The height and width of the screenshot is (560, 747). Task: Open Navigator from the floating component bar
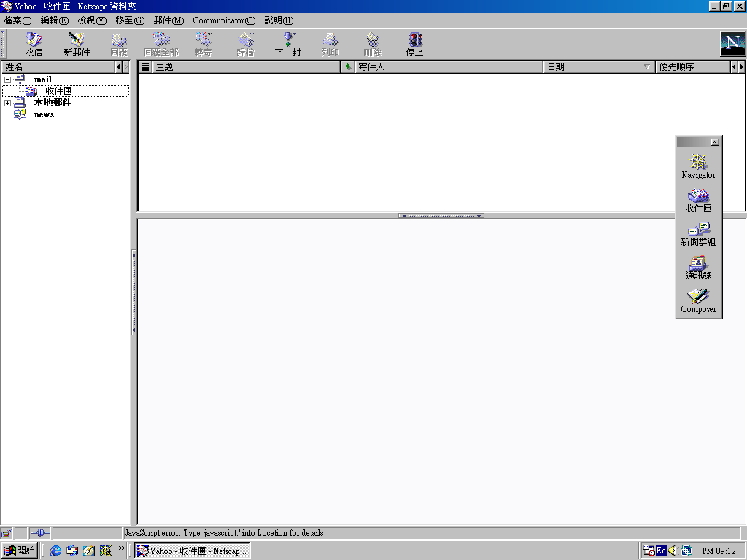coord(698,166)
